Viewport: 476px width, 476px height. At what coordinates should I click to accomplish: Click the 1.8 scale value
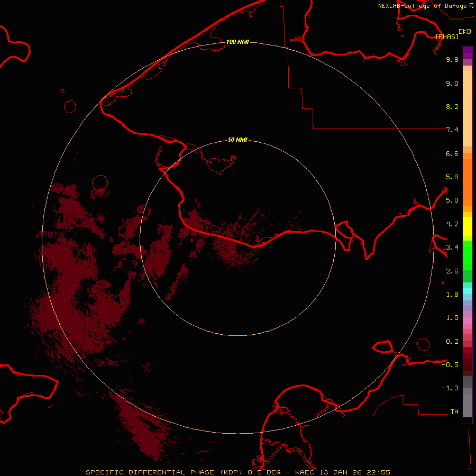[452, 295]
